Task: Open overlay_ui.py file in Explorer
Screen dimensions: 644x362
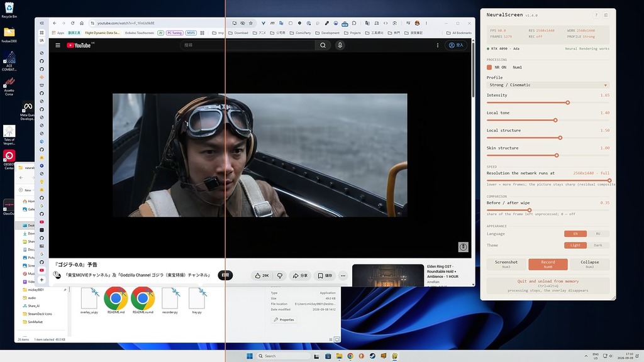Action: pyautogui.click(x=89, y=300)
